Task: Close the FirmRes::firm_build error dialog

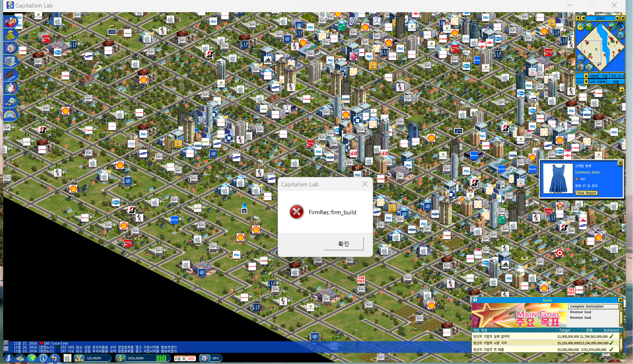Action: pos(365,184)
